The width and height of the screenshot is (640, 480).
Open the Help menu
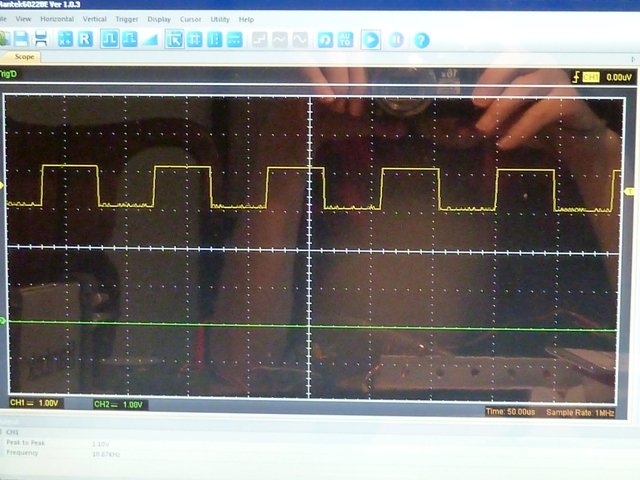click(246, 19)
